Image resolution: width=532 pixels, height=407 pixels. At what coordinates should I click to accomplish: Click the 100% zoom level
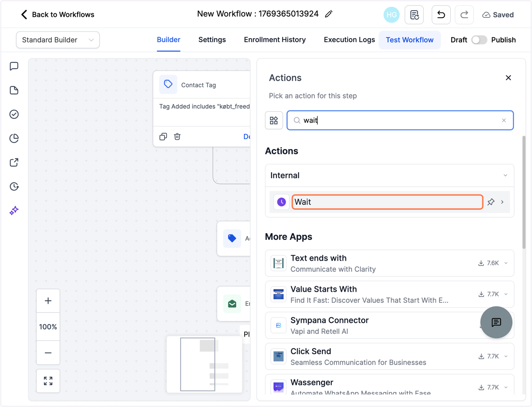click(48, 327)
